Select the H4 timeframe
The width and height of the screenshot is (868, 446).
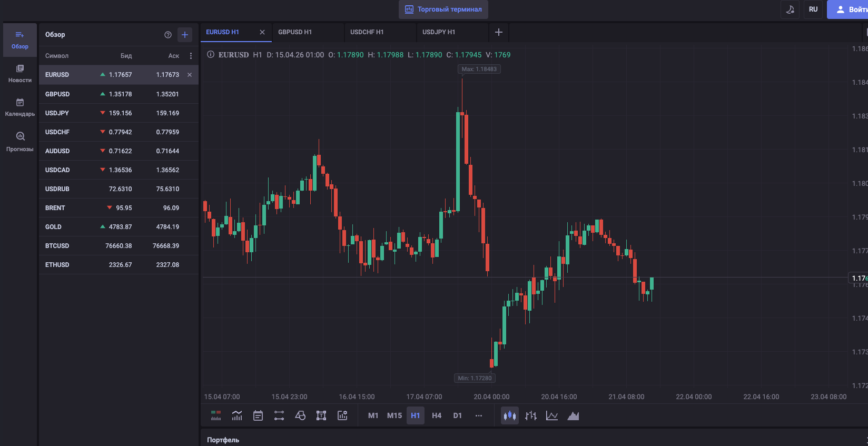(x=437, y=415)
